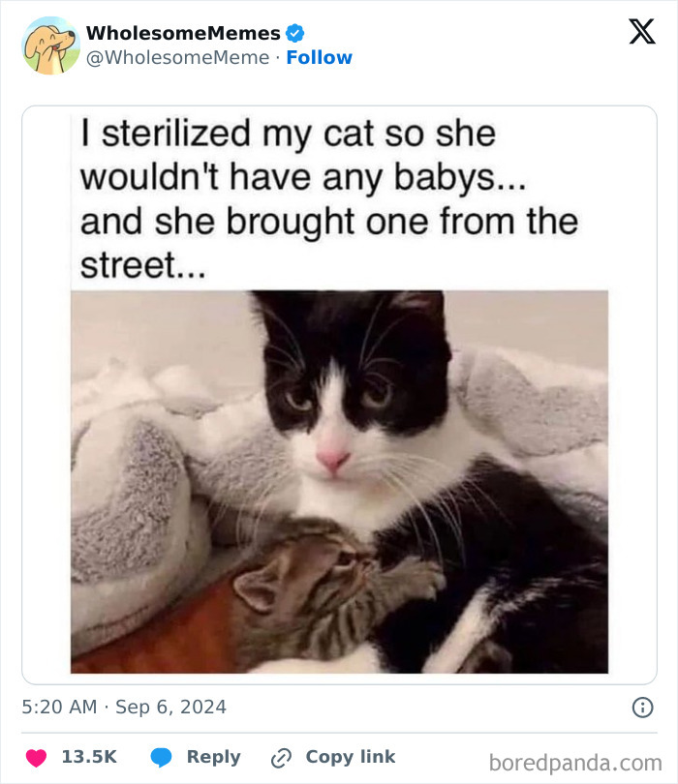Open the tweet info circle icon
The image size is (678, 784).
(641, 708)
